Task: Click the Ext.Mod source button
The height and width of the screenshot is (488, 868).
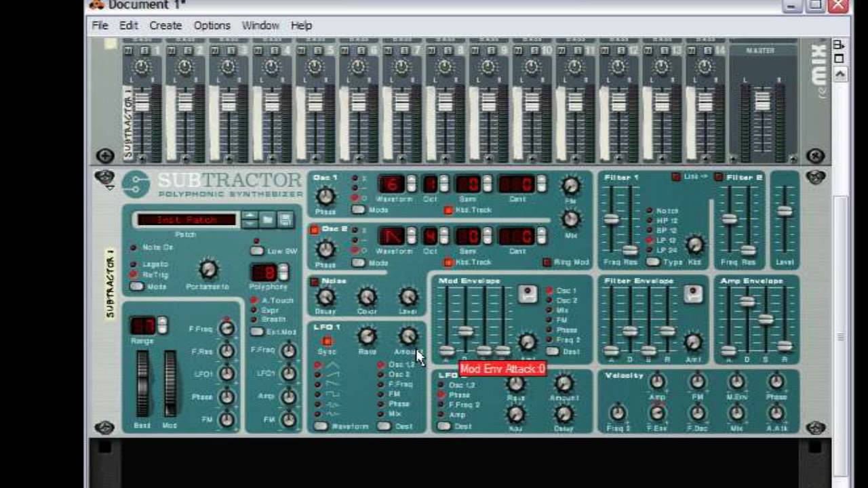Action: pyautogui.click(x=257, y=332)
